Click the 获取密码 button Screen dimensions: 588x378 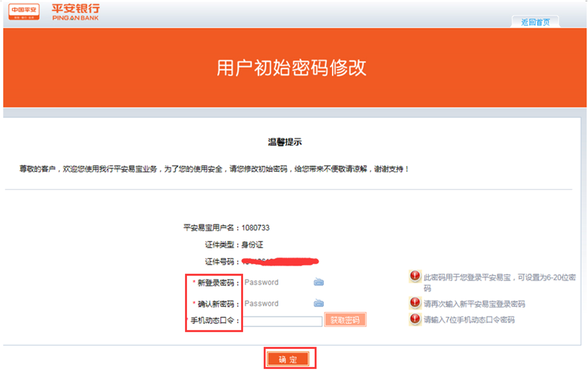click(x=345, y=320)
